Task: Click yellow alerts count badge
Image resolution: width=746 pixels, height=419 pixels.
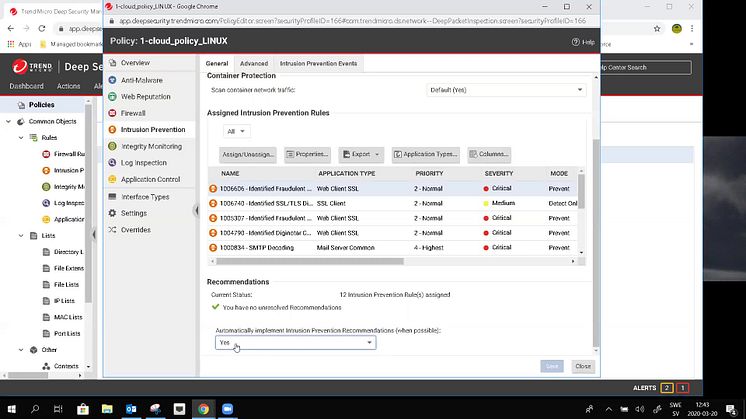Action: click(667, 388)
